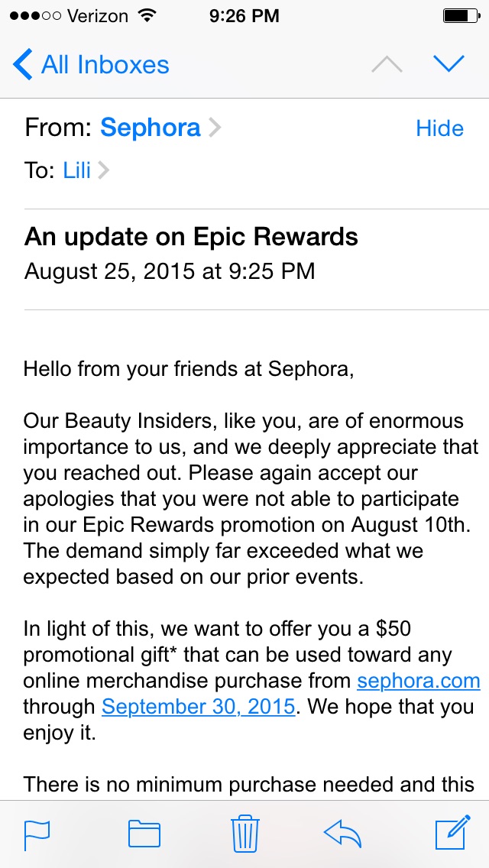Delete email with trash can icon
Viewport: 489px width, 868px height.
(x=244, y=833)
